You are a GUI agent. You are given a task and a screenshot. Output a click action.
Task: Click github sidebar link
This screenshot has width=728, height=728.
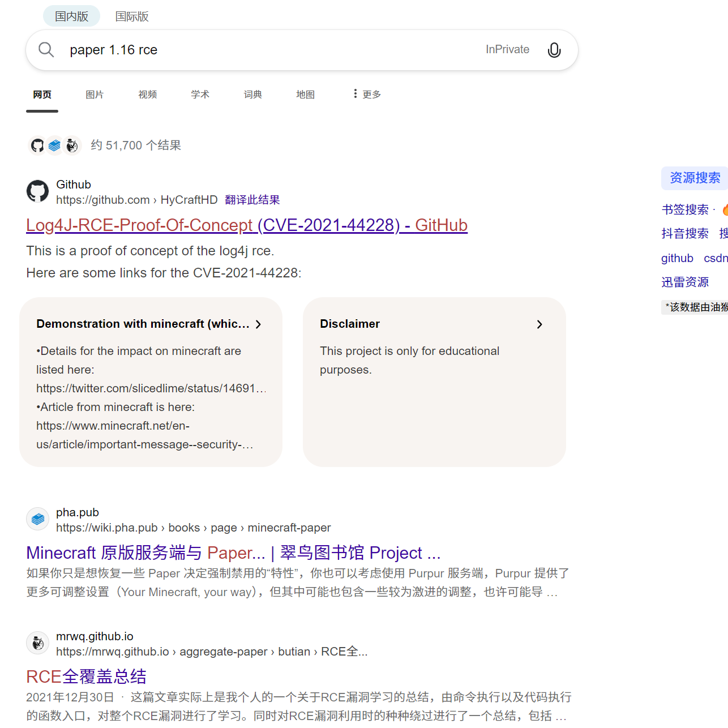[677, 258]
